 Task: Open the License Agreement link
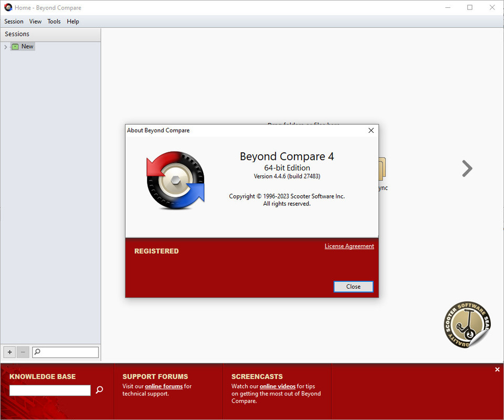pos(349,246)
